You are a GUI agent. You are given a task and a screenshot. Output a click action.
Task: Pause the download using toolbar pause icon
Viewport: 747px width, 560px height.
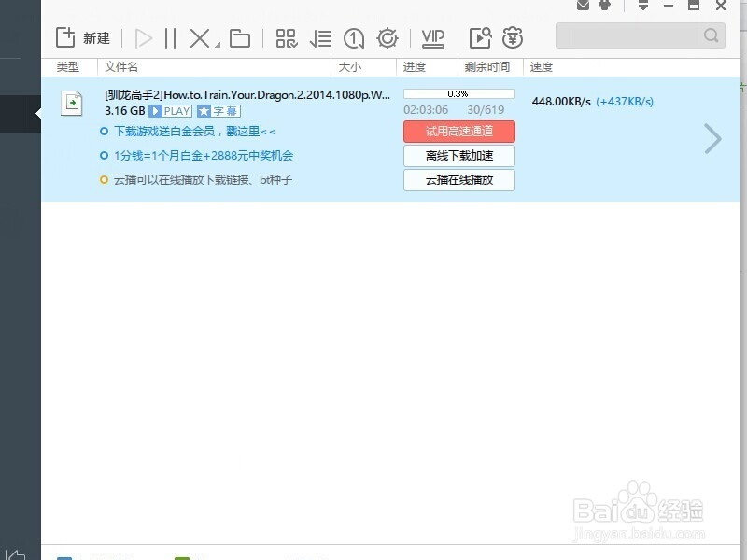(x=170, y=38)
